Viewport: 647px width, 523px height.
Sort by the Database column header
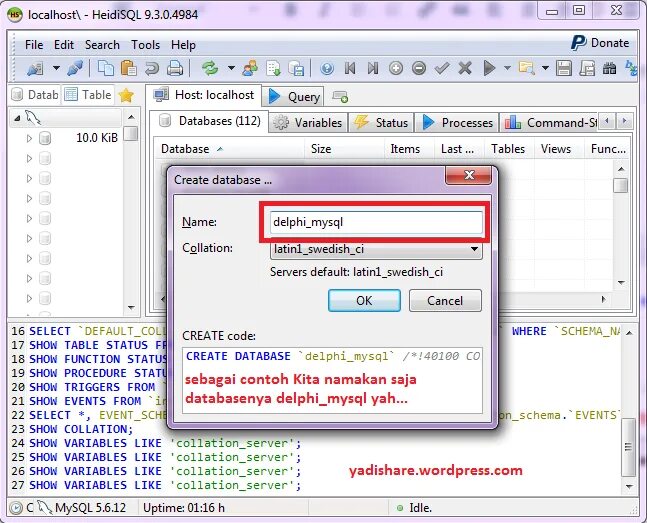click(229, 149)
